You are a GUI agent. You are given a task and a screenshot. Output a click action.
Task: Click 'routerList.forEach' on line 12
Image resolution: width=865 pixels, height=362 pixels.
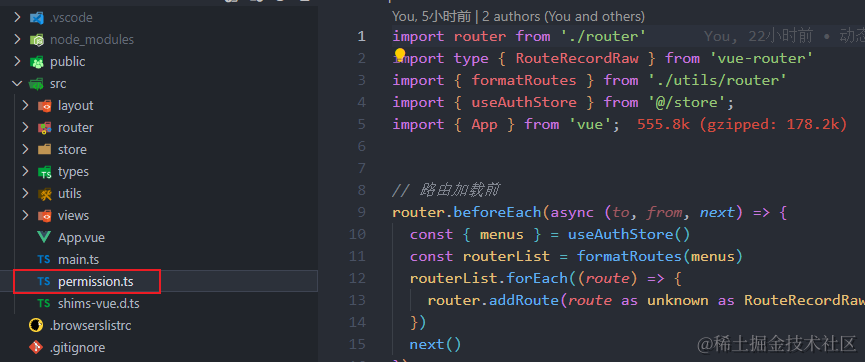(489, 279)
